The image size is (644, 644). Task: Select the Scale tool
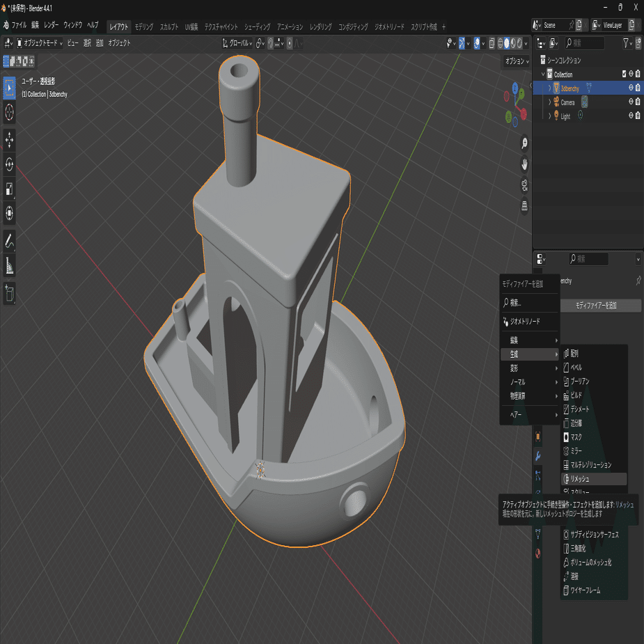pyautogui.click(x=9, y=189)
